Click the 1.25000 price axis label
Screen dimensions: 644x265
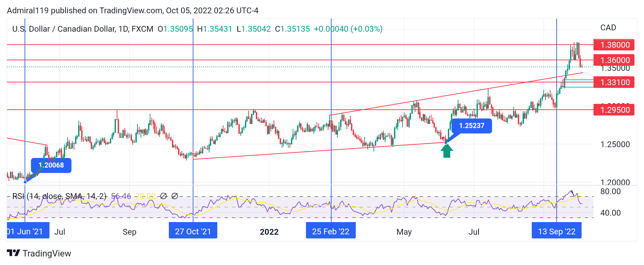click(615, 144)
